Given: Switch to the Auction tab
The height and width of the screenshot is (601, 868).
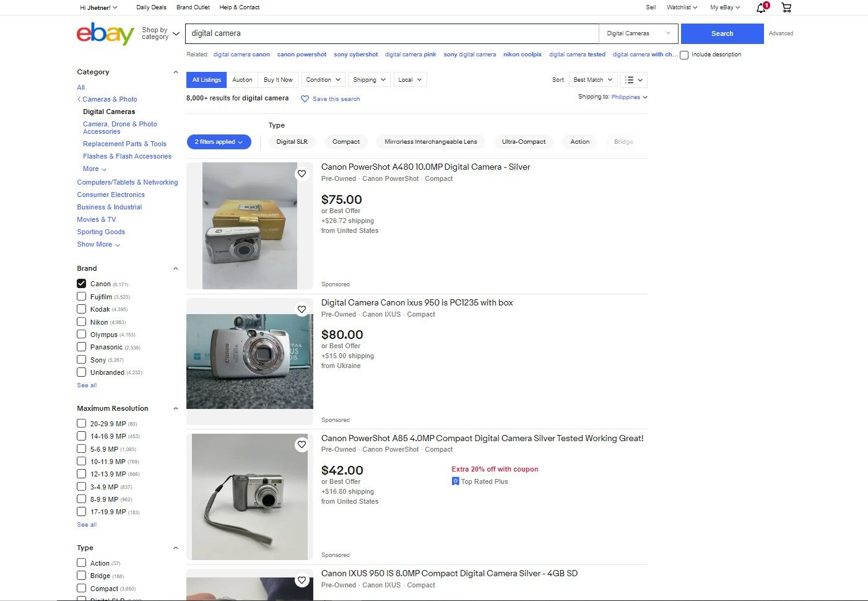Looking at the screenshot, I should pyautogui.click(x=242, y=79).
